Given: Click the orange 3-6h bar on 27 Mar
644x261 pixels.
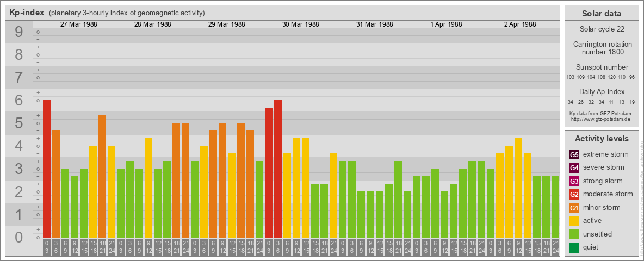Looking at the screenshot, I should coord(56,184).
